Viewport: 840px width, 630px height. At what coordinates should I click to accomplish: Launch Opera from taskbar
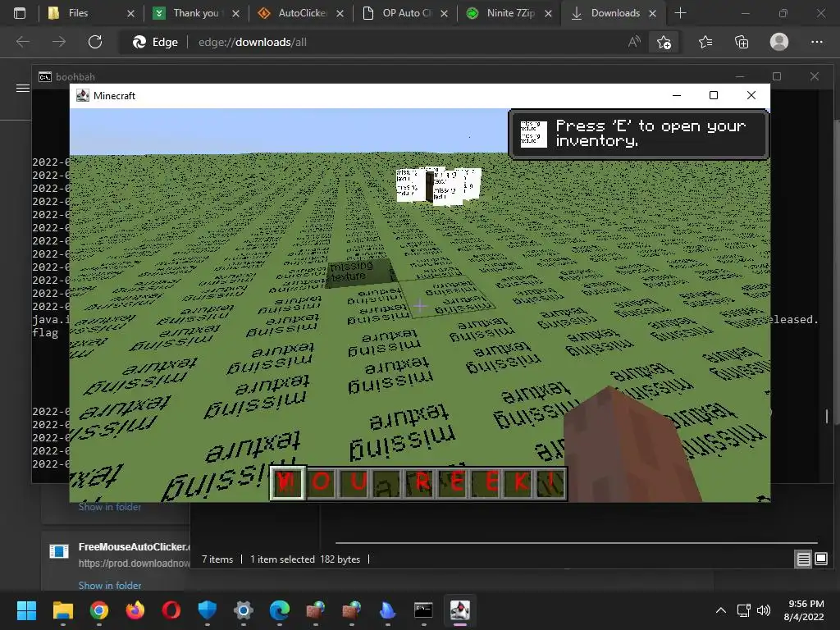pos(171,610)
